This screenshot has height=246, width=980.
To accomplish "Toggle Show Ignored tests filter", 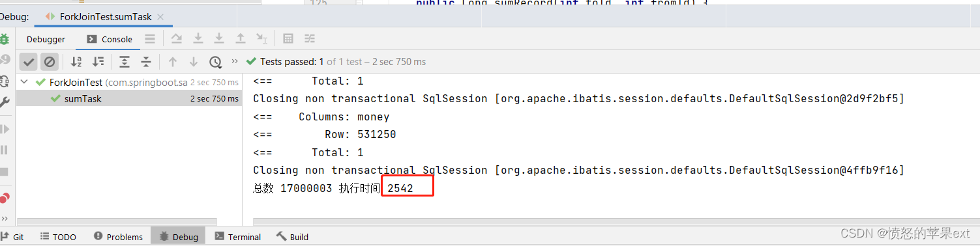I will [50, 62].
